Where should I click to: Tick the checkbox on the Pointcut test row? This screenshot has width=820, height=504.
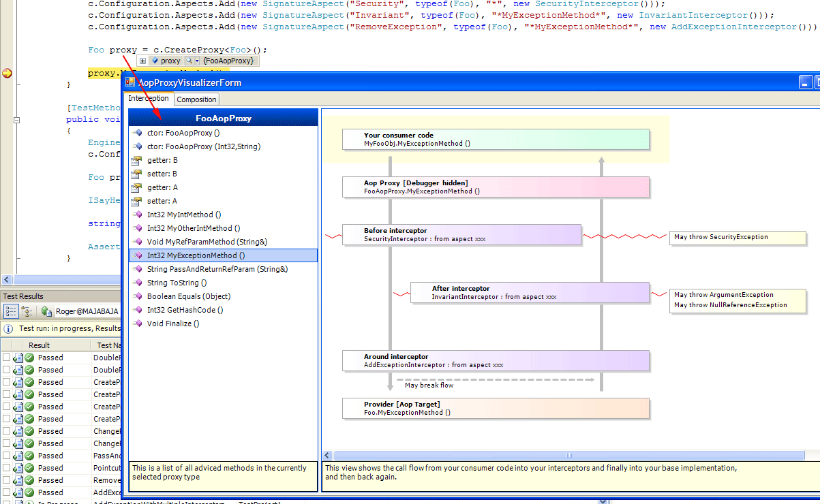click(x=6, y=468)
